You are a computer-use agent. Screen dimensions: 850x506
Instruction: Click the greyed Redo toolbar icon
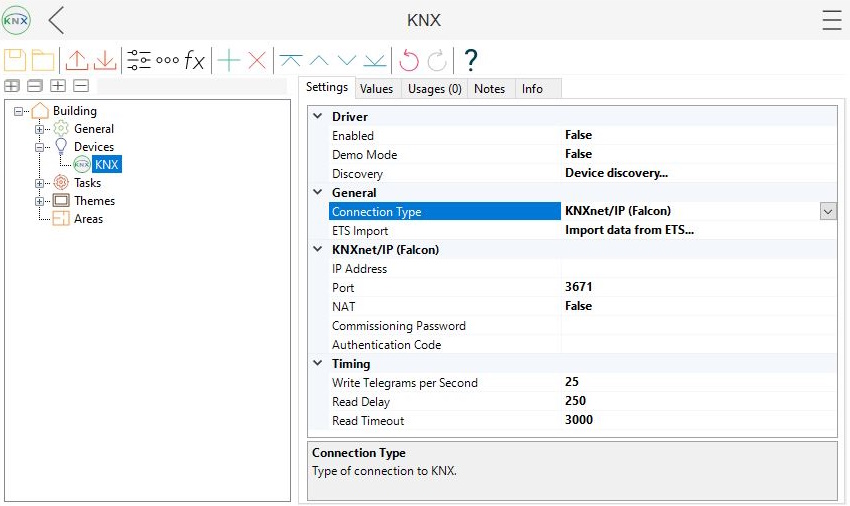[x=437, y=60]
